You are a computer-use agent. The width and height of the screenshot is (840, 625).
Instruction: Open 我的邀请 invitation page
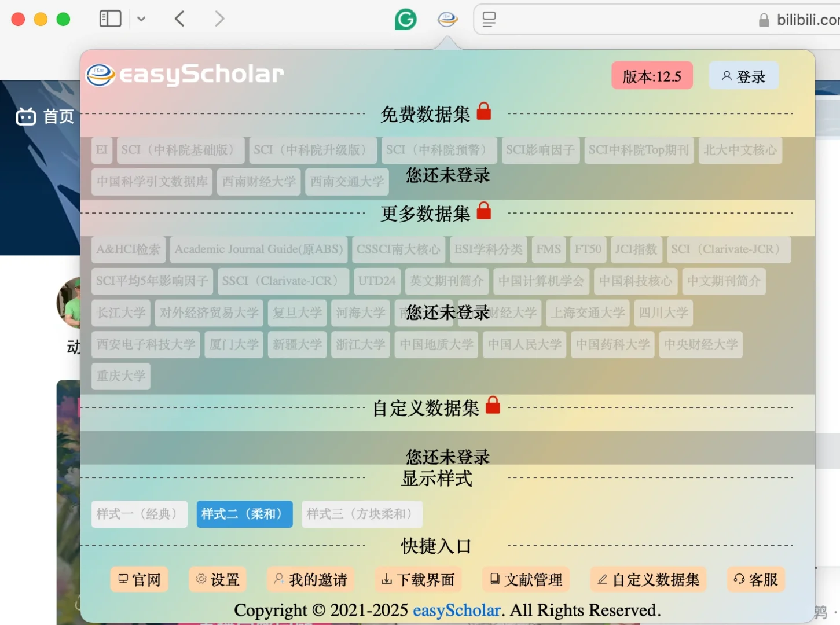pyautogui.click(x=310, y=579)
